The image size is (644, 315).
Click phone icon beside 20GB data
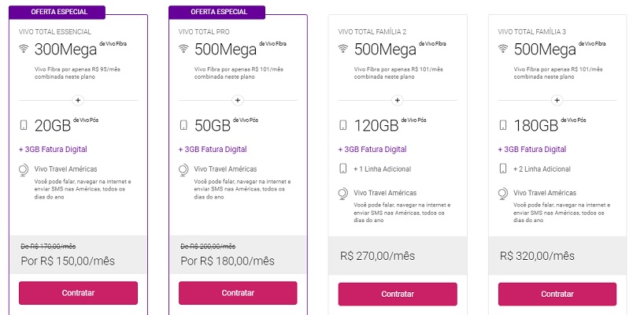[x=24, y=125]
